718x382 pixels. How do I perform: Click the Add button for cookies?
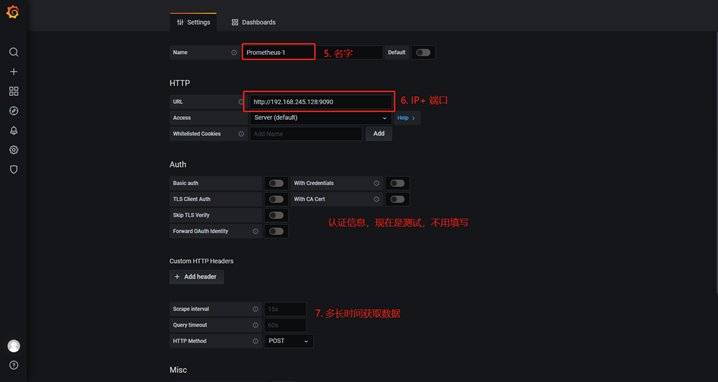pyautogui.click(x=379, y=134)
